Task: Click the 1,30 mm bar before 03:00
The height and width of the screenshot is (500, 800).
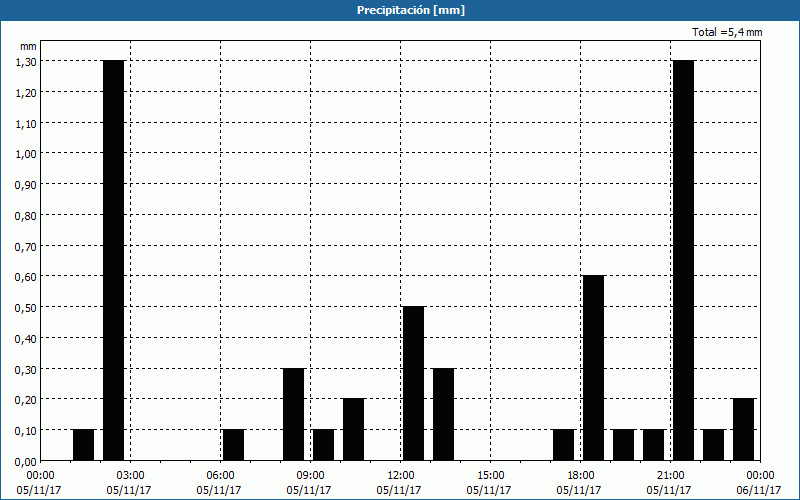Action: pyautogui.click(x=114, y=261)
